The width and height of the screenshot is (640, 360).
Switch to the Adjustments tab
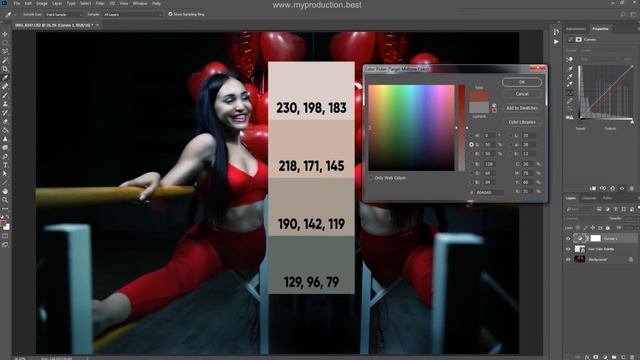[576, 29]
